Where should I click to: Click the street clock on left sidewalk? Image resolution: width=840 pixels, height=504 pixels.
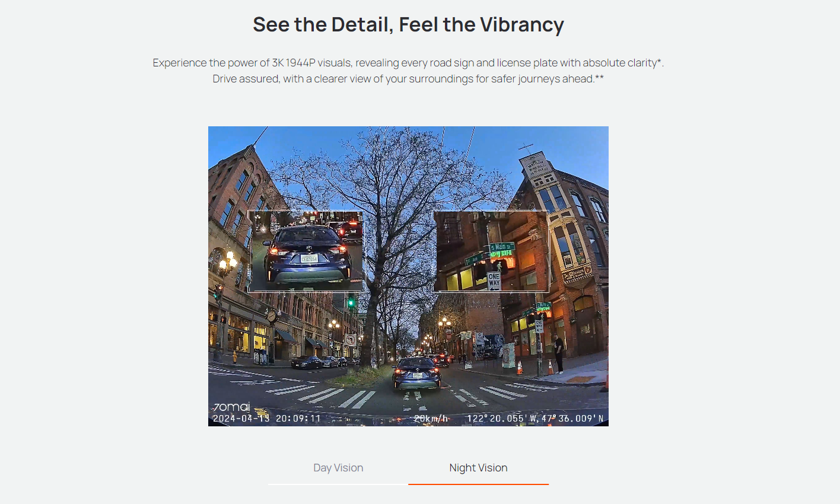pos(271,317)
